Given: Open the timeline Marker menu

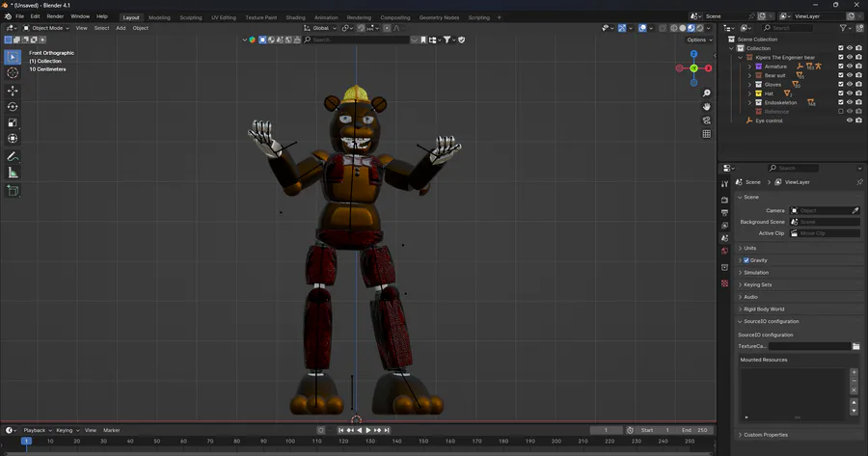Looking at the screenshot, I should pos(111,430).
